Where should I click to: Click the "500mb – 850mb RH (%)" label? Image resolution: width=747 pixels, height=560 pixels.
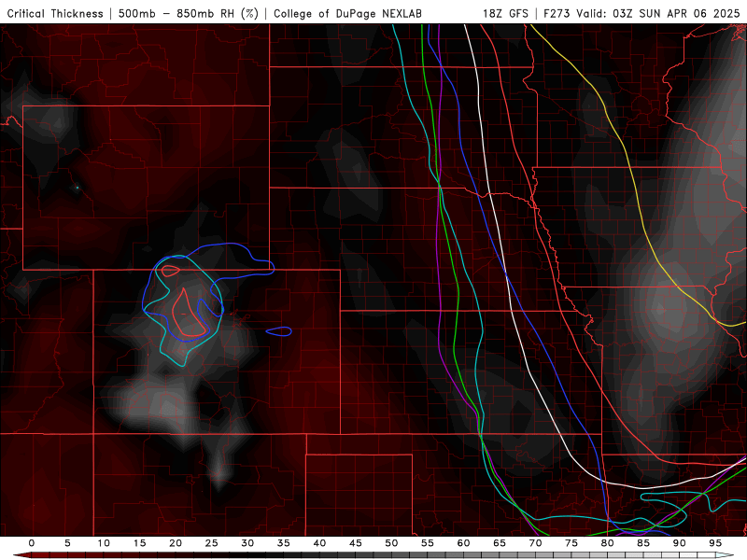coord(189,14)
